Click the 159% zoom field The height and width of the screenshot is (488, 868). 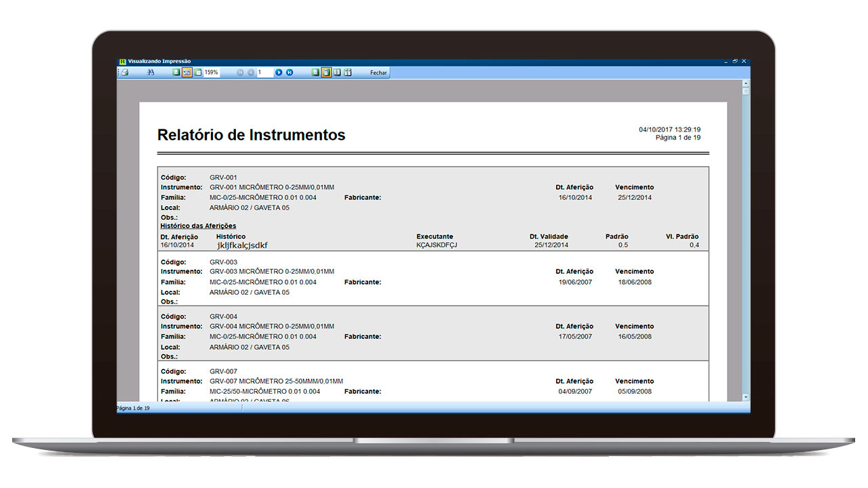pos(212,73)
